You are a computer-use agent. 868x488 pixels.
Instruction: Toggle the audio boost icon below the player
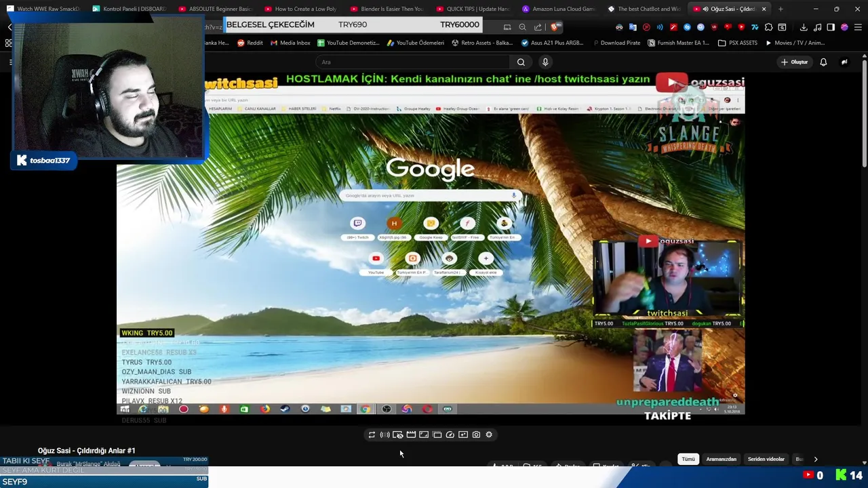click(x=384, y=434)
